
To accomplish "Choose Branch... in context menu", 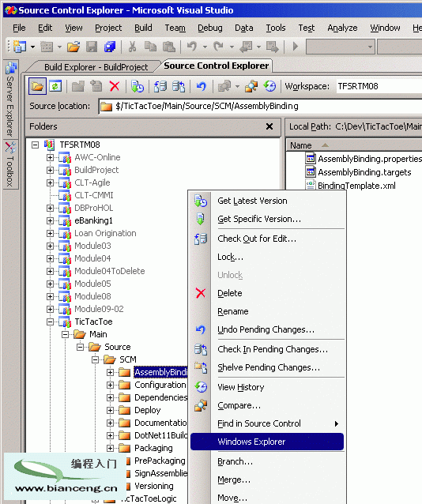I will [267, 461].
